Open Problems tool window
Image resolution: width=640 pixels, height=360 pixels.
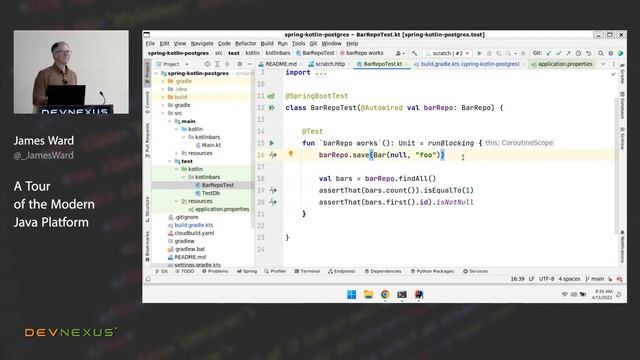[215, 271]
